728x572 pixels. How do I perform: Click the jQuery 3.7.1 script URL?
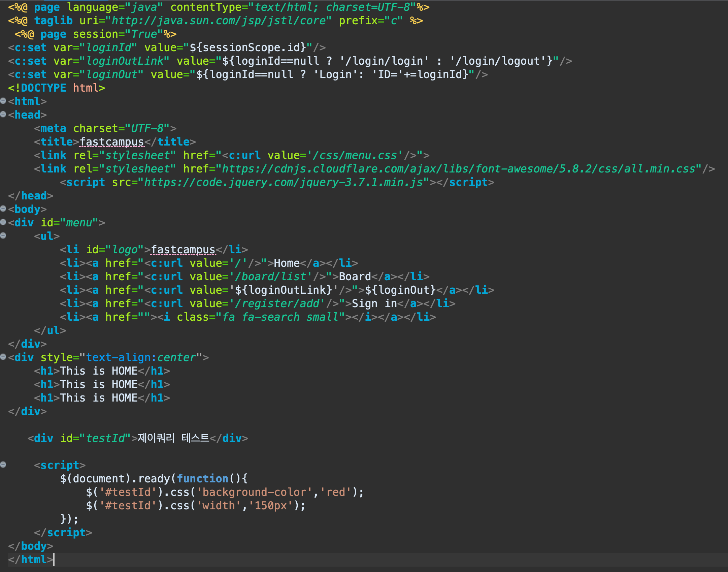coord(283,182)
